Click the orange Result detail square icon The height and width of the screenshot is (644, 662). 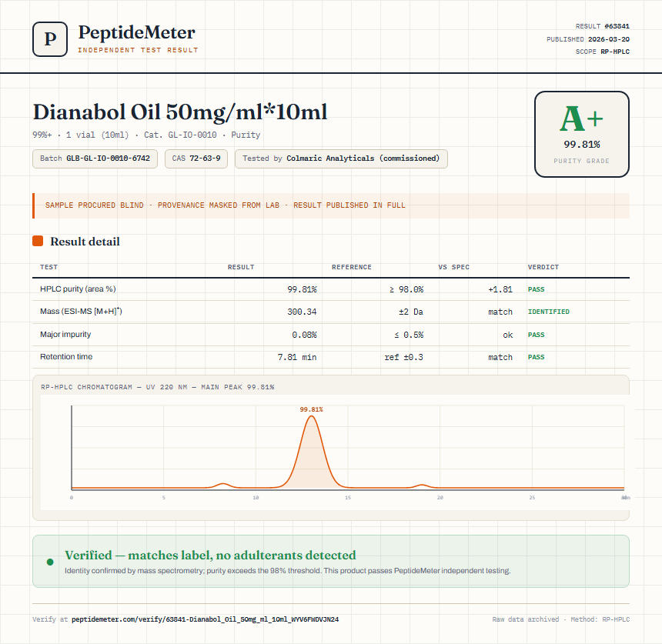(38, 241)
